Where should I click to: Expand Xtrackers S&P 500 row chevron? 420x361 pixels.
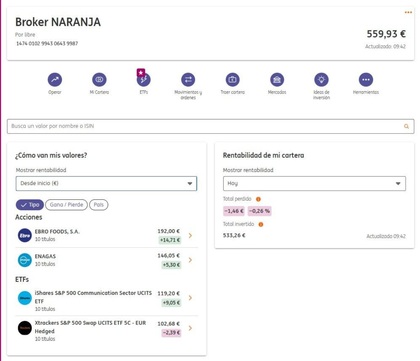pos(190,328)
